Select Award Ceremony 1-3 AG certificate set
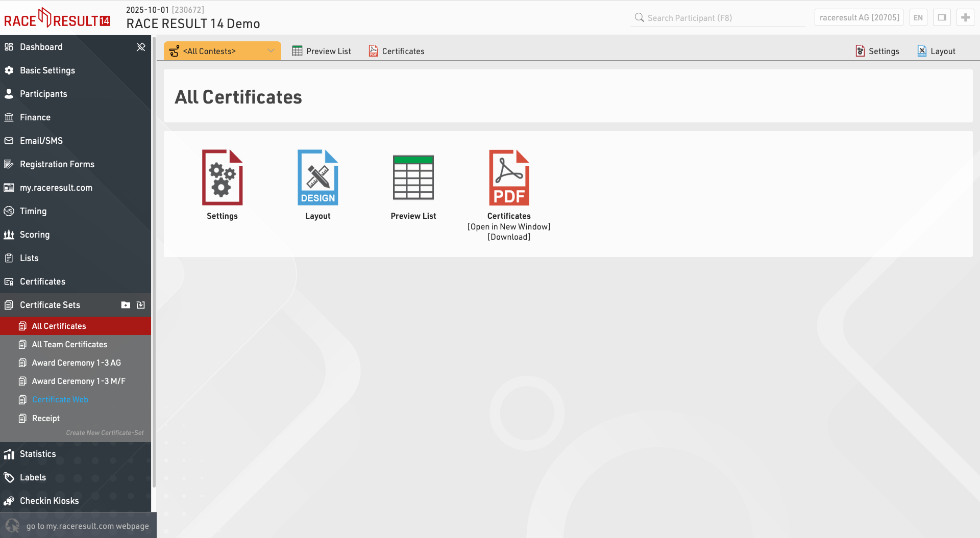980x538 pixels. [76, 363]
